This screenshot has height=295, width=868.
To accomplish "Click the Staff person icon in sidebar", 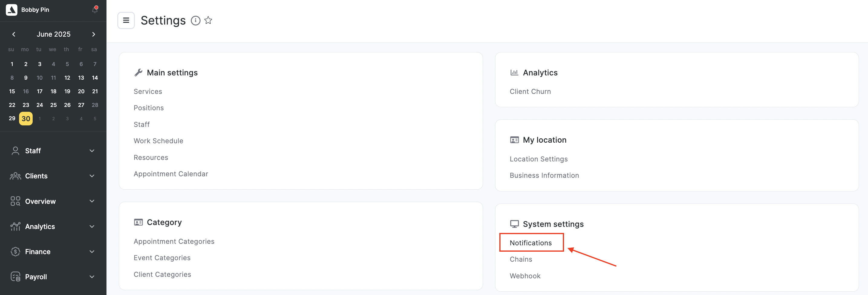I will [15, 151].
